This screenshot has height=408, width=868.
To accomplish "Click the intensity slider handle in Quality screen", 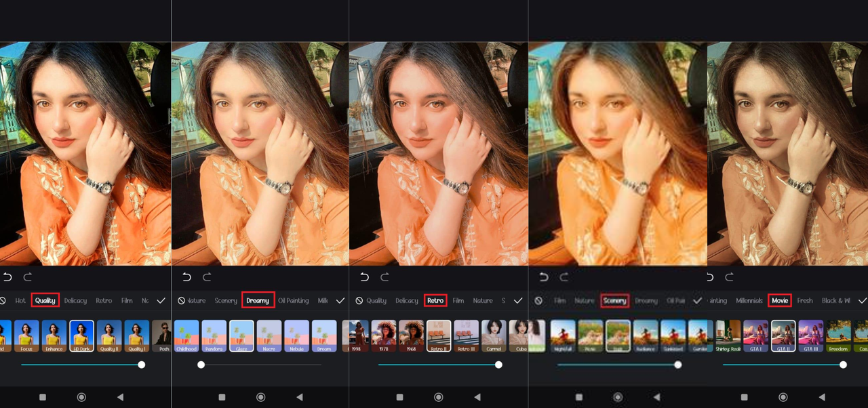I will click(x=141, y=365).
